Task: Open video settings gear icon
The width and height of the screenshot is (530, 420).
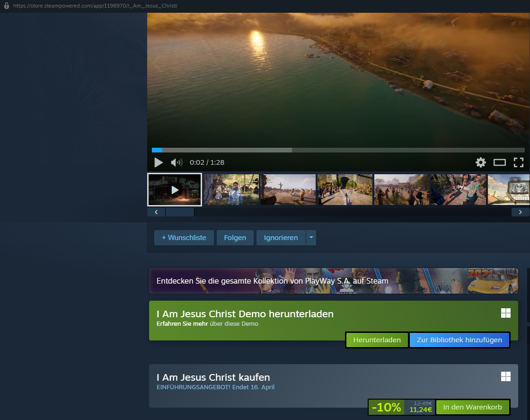Action: point(481,162)
